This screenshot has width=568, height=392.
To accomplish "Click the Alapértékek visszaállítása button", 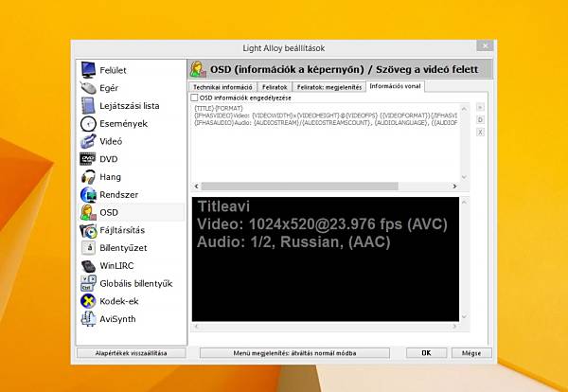I will point(131,353).
